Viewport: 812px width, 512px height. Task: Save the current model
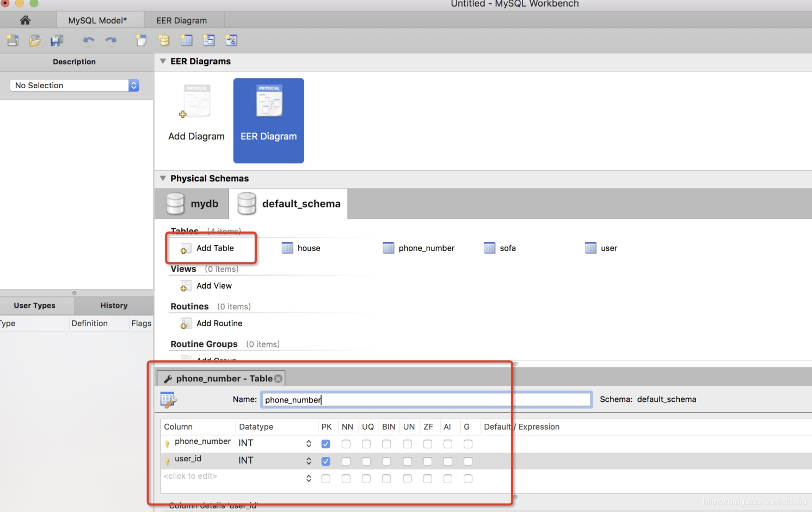(x=57, y=40)
